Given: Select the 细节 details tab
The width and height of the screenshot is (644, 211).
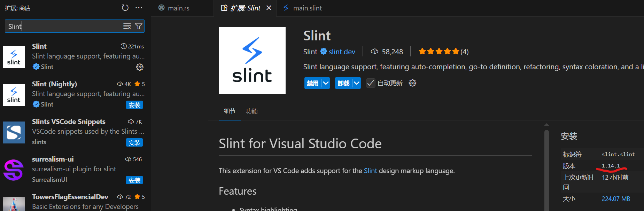Looking at the screenshot, I should click(230, 111).
